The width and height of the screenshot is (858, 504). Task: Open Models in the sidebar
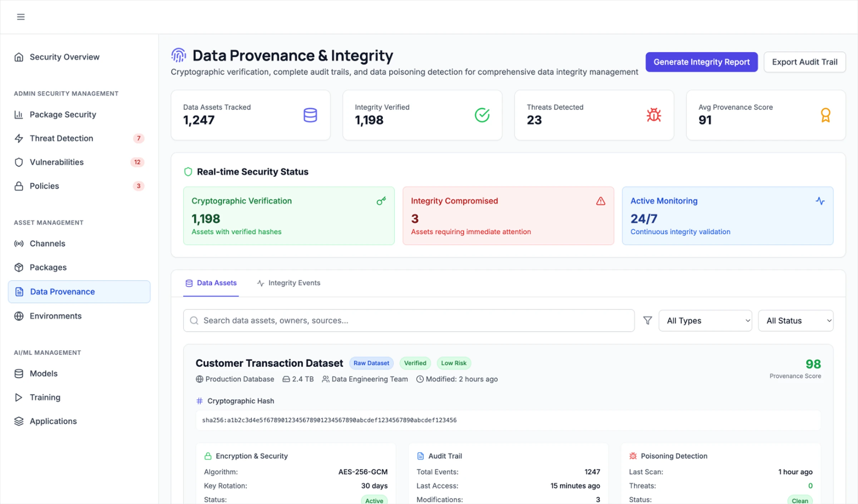coord(79,374)
